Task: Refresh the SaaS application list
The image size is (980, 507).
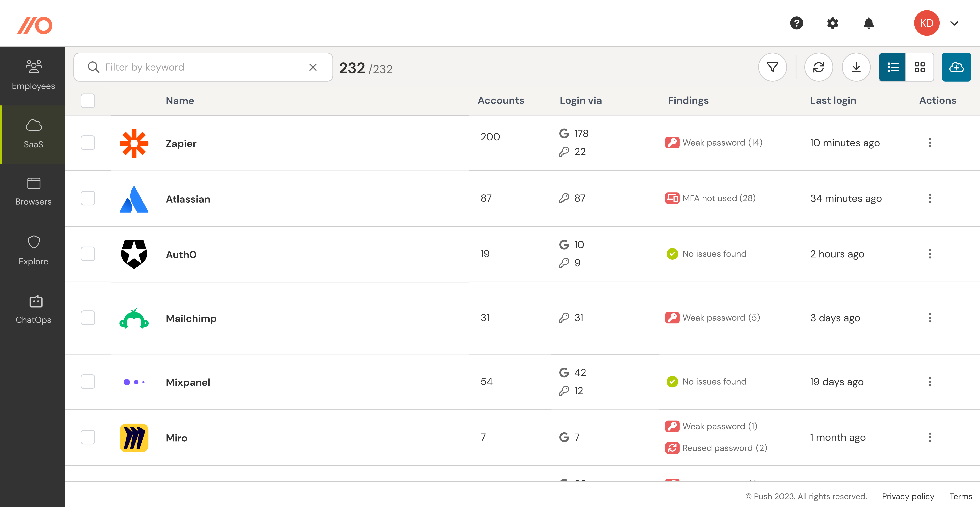Action: coord(819,67)
